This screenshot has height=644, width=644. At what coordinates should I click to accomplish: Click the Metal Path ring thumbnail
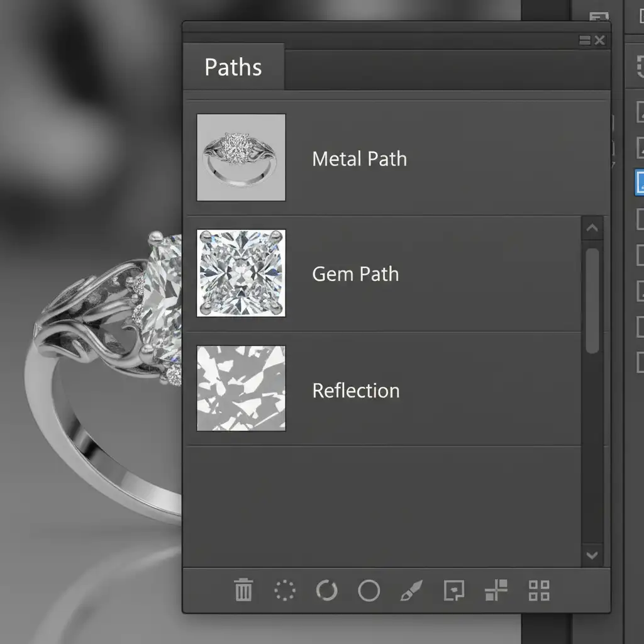(241, 157)
